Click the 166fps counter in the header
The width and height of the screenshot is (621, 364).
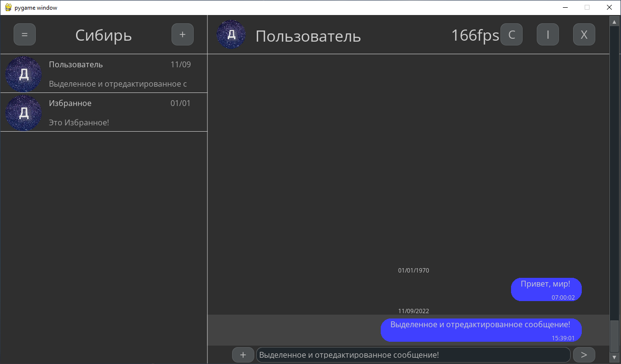click(475, 34)
